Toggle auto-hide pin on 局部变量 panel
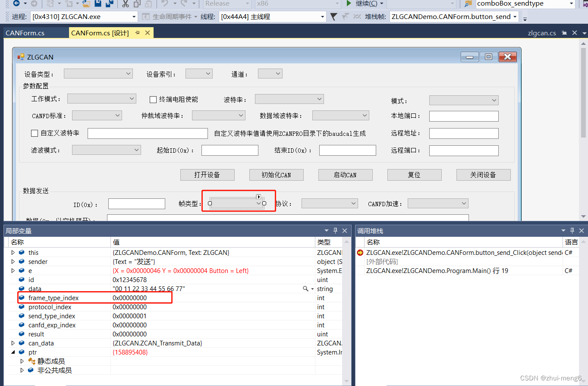The width and height of the screenshot is (588, 386). (335, 231)
